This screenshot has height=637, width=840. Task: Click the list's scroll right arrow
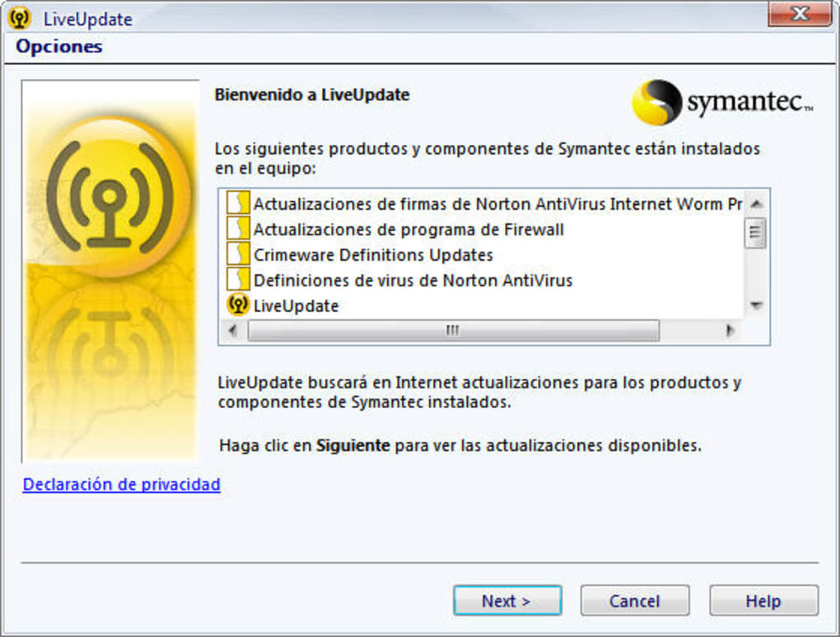pyautogui.click(x=729, y=330)
